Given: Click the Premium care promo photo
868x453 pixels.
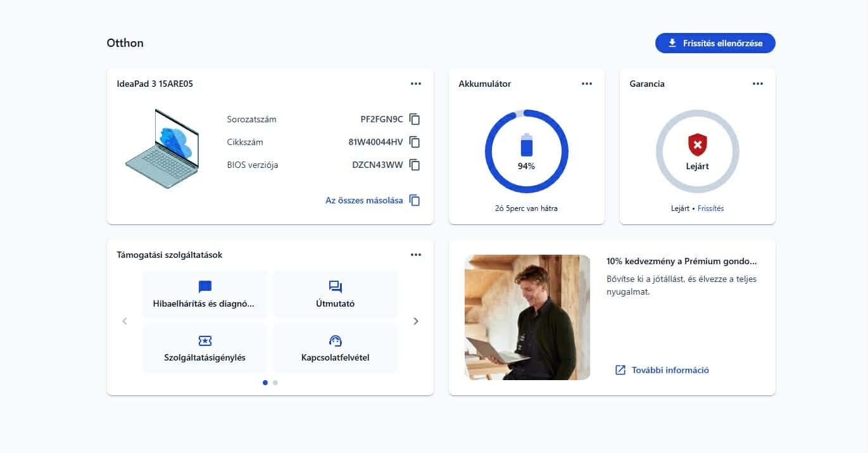Looking at the screenshot, I should point(527,317).
